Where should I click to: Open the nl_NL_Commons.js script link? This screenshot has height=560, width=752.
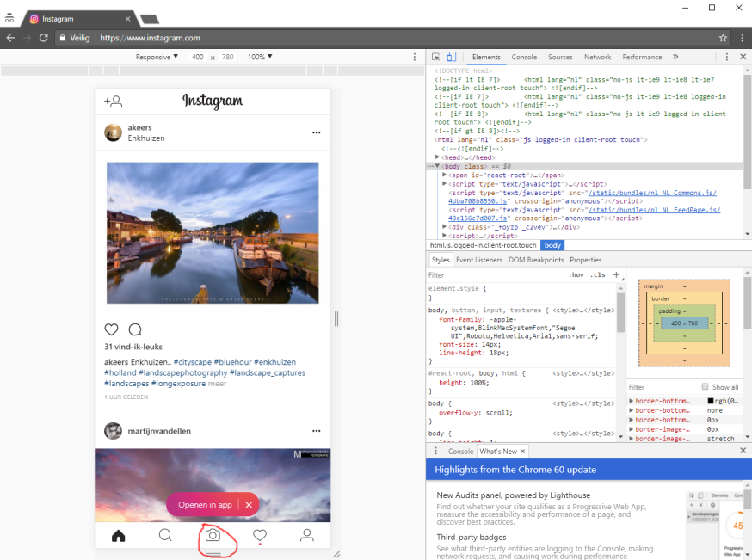coord(652,193)
